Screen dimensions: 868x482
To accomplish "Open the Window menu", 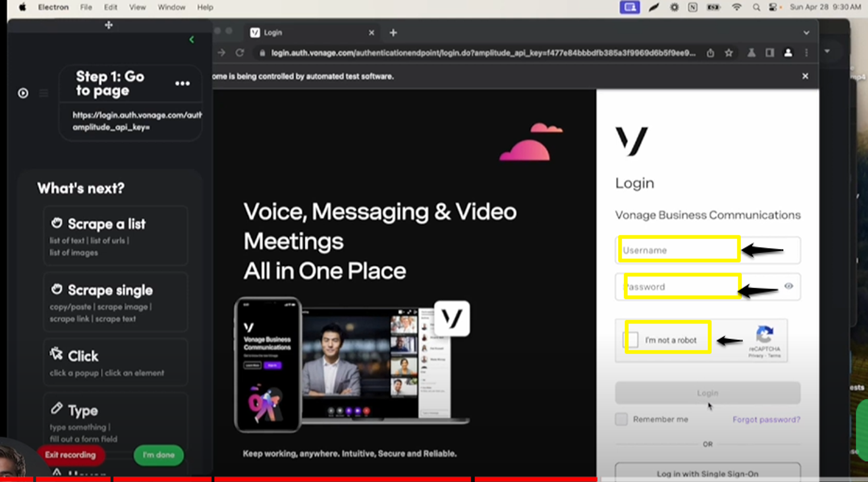I will tap(171, 7).
